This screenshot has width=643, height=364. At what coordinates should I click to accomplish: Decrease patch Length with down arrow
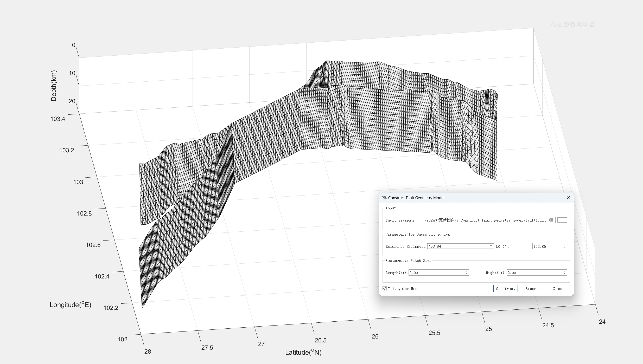tap(466, 274)
